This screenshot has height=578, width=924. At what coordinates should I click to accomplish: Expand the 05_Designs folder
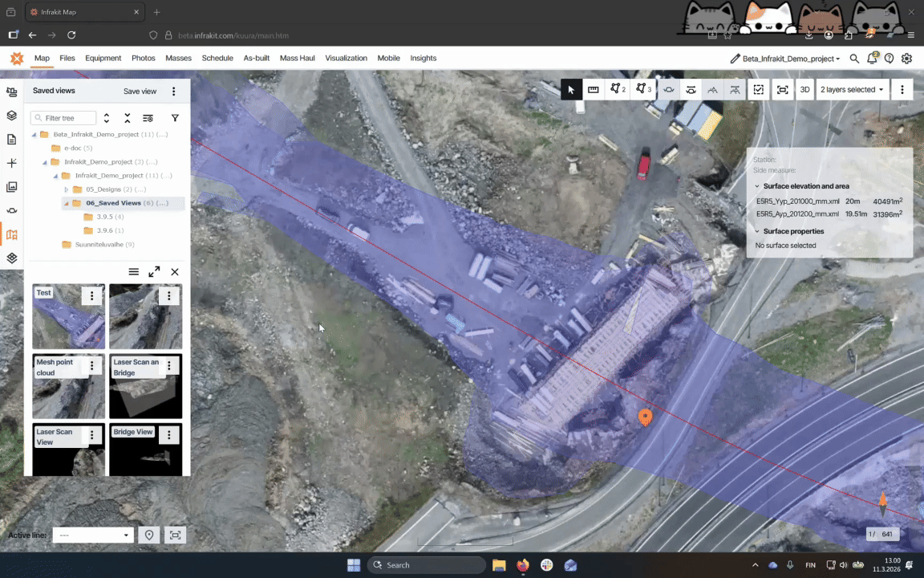[x=67, y=189]
